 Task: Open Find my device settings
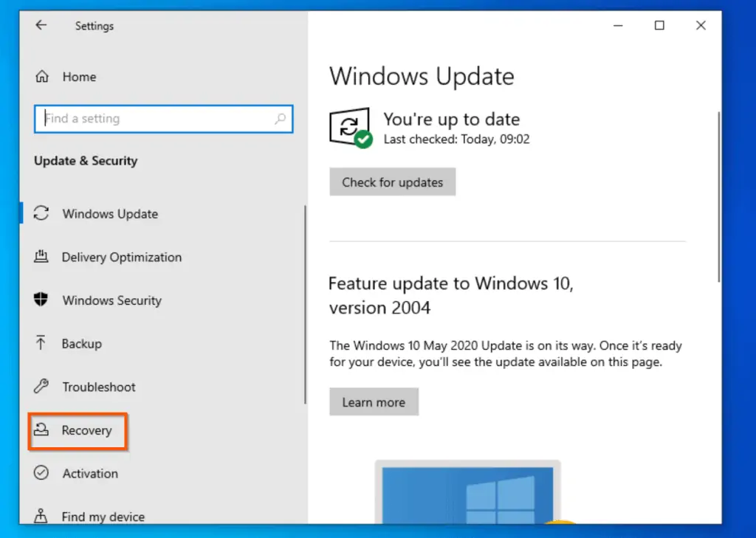click(103, 517)
